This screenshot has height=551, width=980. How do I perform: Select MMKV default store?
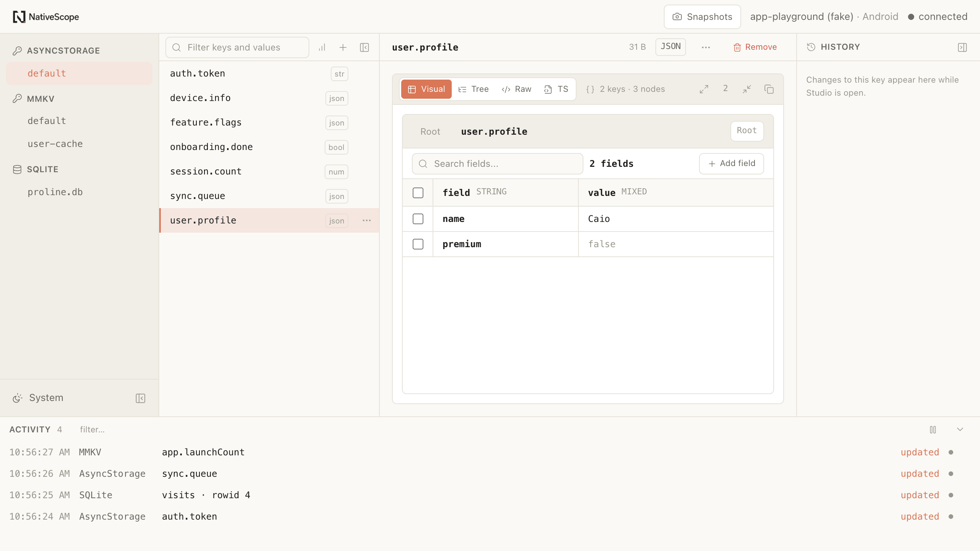[x=79, y=121]
